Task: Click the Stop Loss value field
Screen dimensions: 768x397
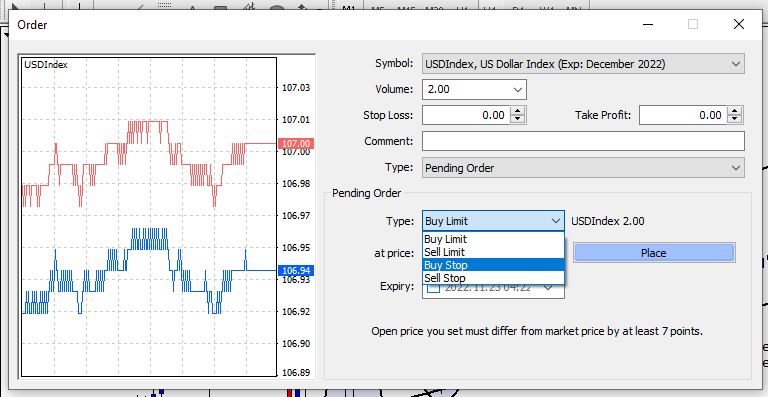Action: [466, 116]
